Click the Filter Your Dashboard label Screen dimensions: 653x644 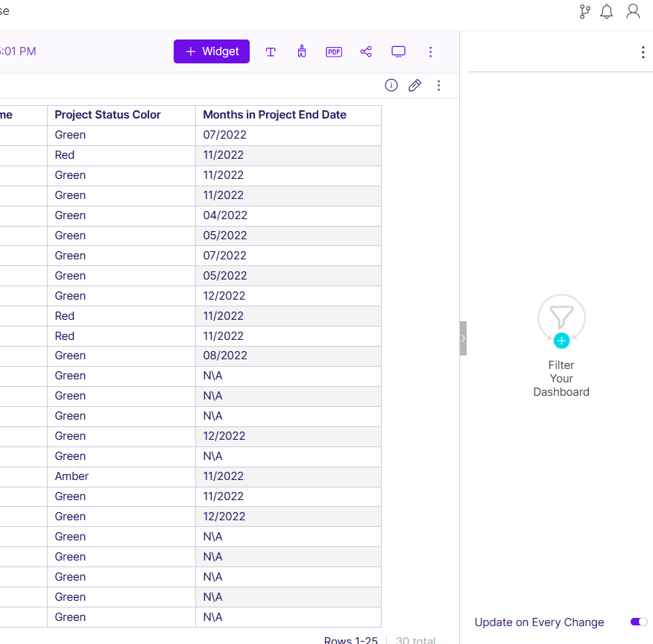click(561, 379)
